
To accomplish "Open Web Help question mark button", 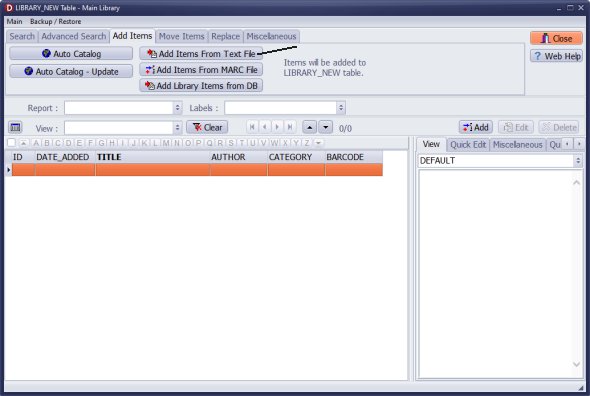I will (556, 56).
